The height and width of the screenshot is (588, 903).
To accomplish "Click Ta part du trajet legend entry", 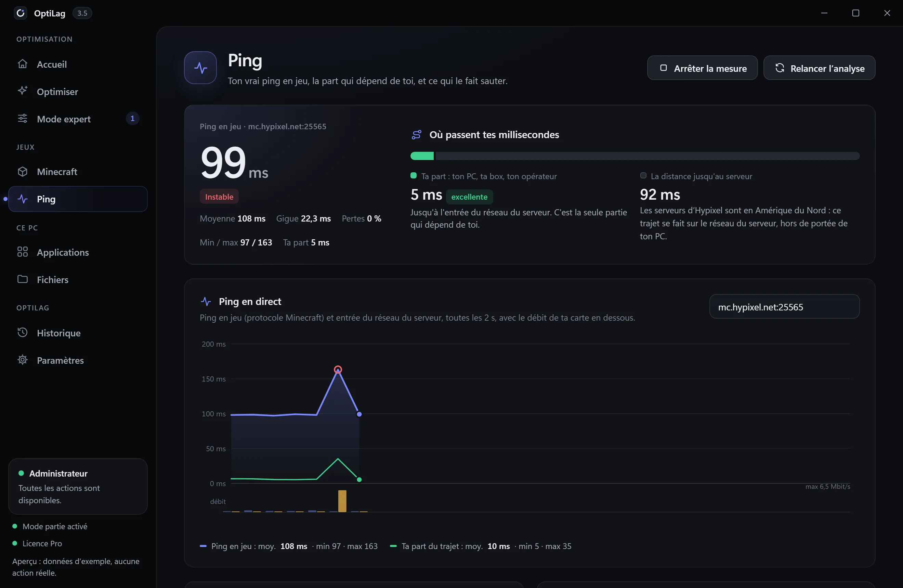I will pyautogui.click(x=481, y=546).
